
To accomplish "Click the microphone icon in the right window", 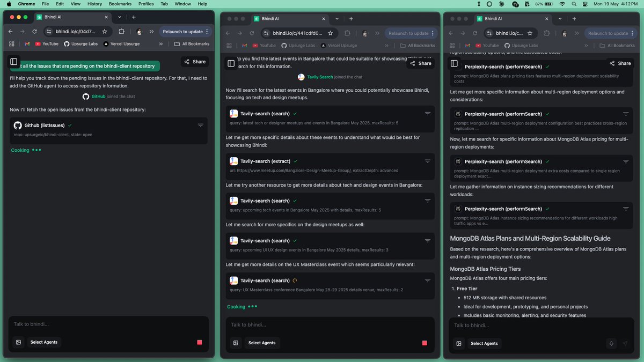I will tap(611, 343).
